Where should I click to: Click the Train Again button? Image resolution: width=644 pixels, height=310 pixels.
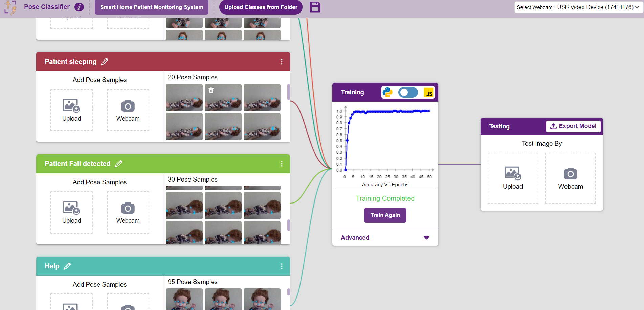(x=385, y=215)
